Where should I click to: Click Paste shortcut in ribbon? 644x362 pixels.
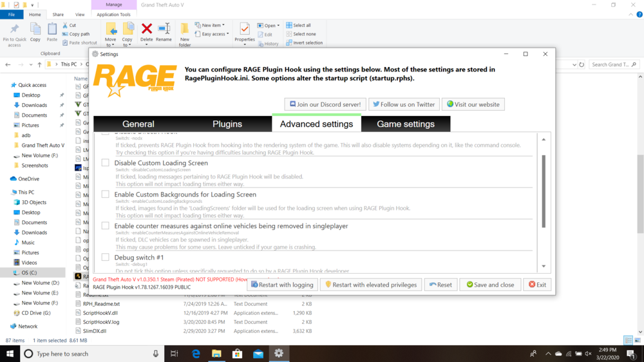80,43
